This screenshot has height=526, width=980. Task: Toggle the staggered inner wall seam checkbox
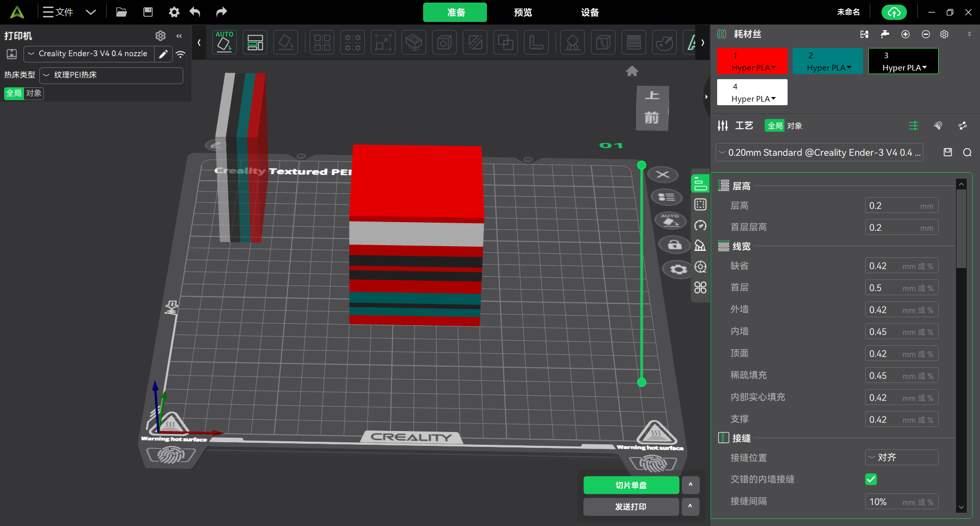coord(871,480)
